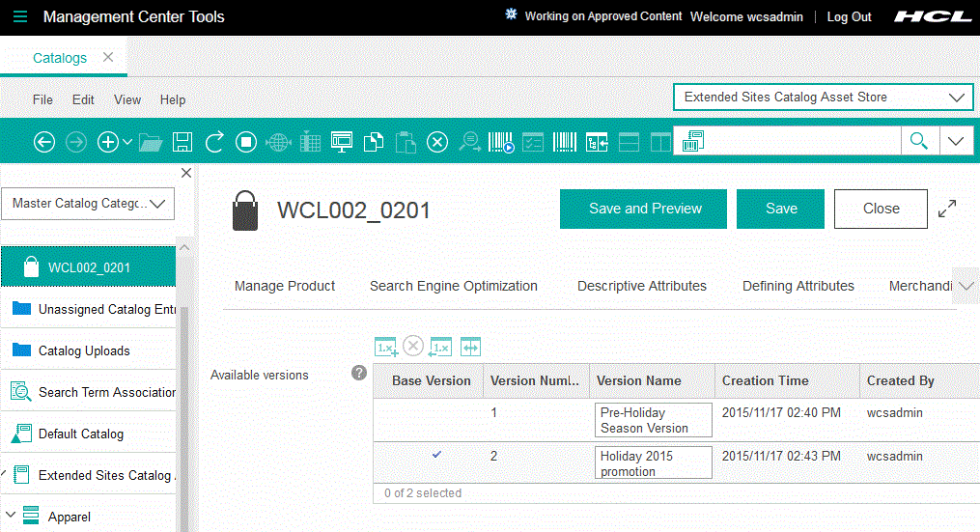Open the folder icon in the toolbar
The height and width of the screenshot is (532, 980).
[150, 142]
